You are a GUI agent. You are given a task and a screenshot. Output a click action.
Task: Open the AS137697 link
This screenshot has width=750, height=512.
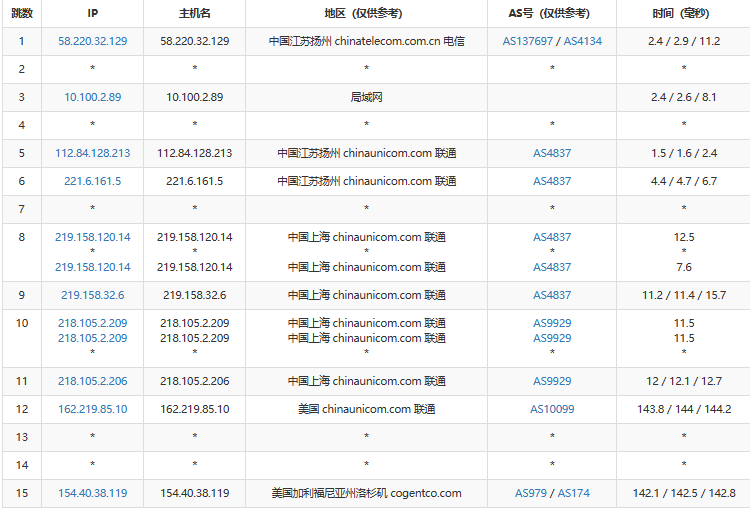coord(528,41)
